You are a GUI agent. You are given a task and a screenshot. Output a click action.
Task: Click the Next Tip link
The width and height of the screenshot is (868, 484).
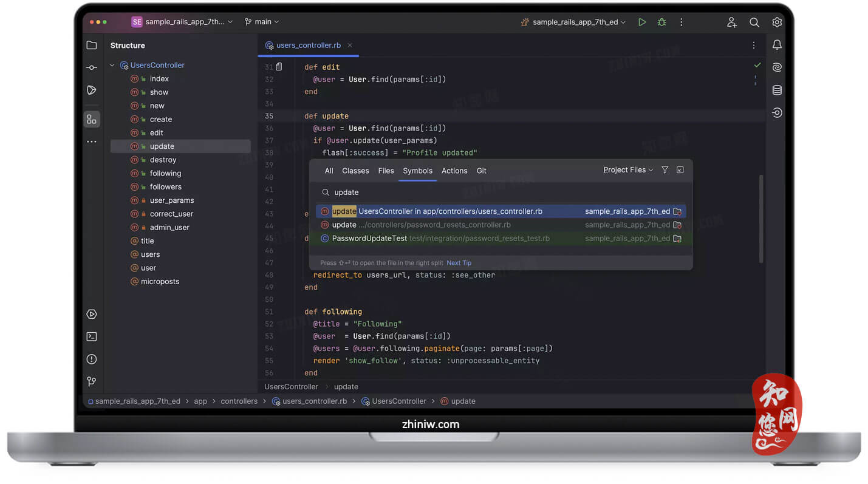[x=459, y=263]
